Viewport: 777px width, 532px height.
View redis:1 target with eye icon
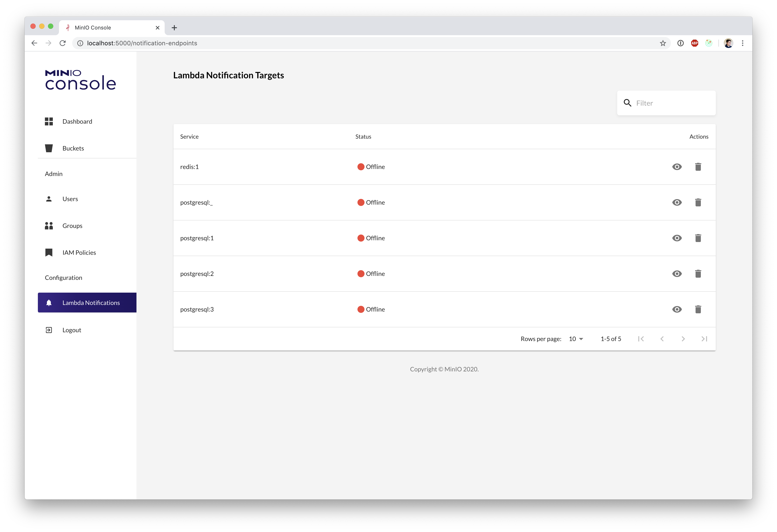tap(677, 167)
